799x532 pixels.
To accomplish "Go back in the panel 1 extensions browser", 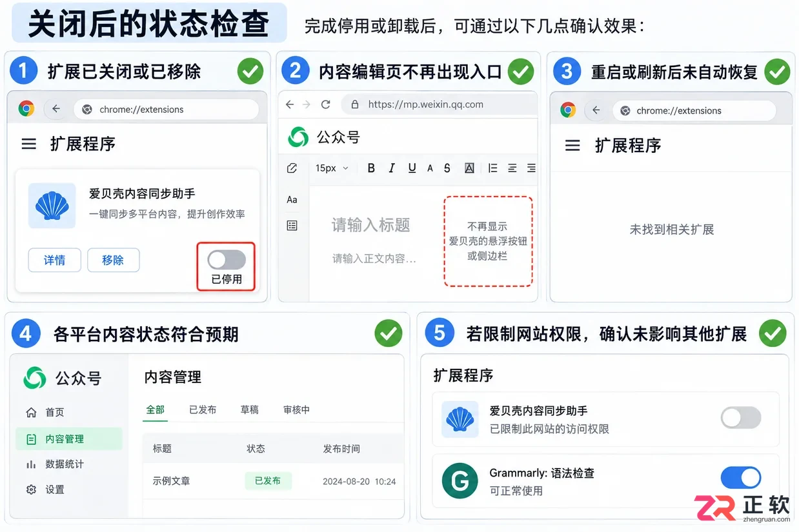I will coord(56,109).
